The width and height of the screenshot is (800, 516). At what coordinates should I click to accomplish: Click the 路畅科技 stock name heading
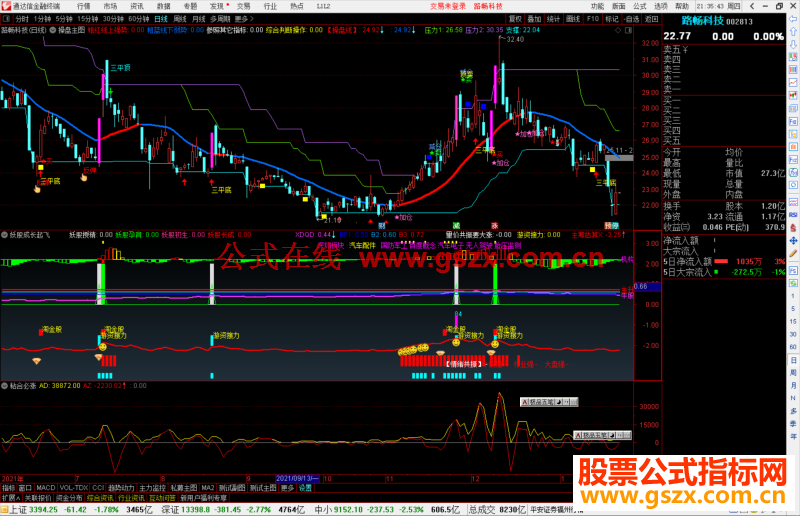703,21
